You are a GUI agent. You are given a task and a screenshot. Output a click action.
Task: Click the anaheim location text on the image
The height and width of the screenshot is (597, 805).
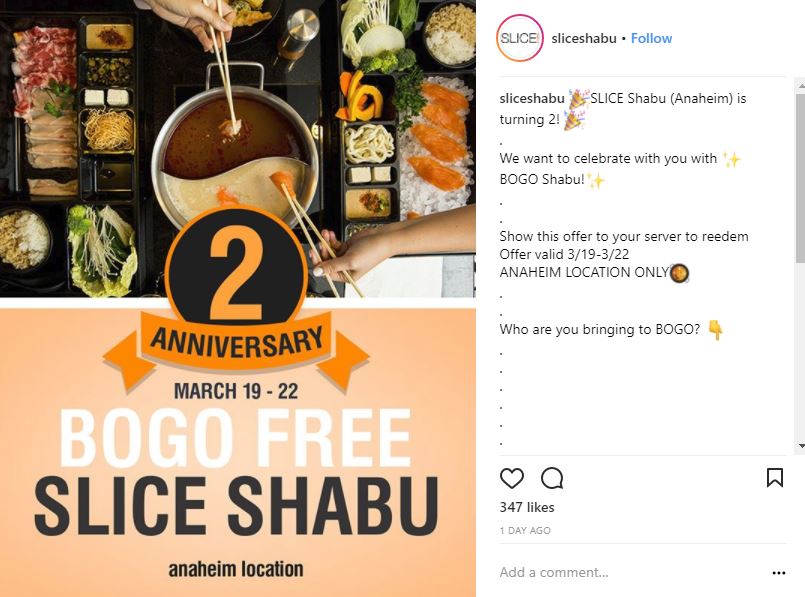[236, 569]
